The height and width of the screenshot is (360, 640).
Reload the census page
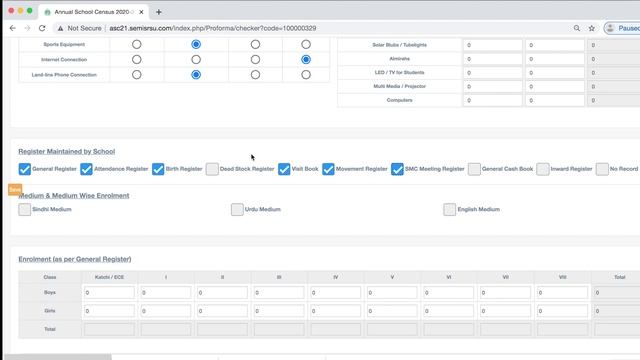[x=42, y=28]
